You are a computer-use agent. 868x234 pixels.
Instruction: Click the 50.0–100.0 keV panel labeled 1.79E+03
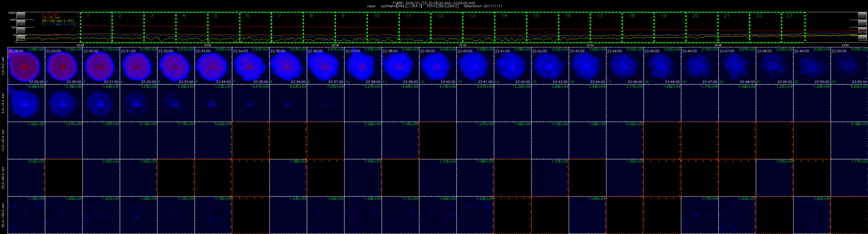26,215
